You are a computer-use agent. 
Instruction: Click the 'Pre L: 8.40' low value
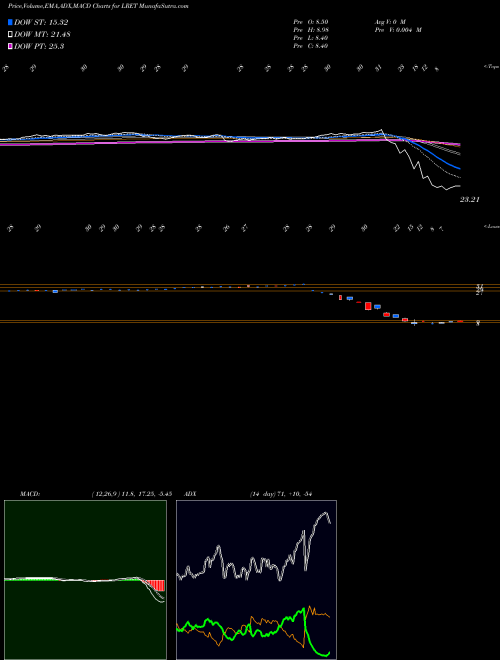[x=311, y=38]
